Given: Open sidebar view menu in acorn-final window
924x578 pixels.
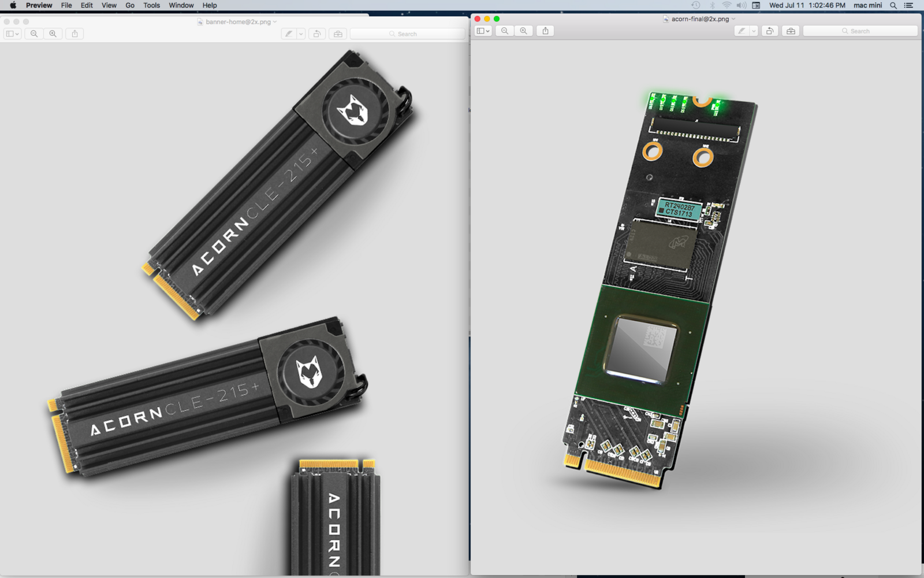Looking at the screenshot, I should (483, 31).
